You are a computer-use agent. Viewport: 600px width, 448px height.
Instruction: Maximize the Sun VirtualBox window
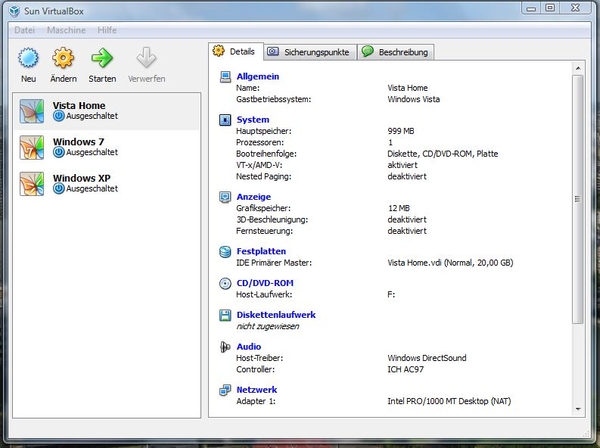click(550, 8)
